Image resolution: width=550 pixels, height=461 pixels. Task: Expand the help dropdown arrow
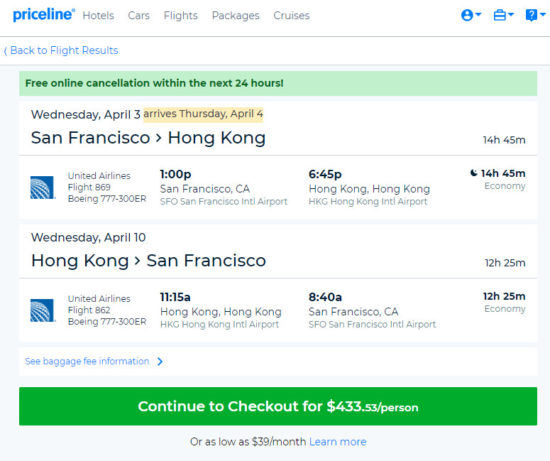pyautogui.click(x=543, y=14)
